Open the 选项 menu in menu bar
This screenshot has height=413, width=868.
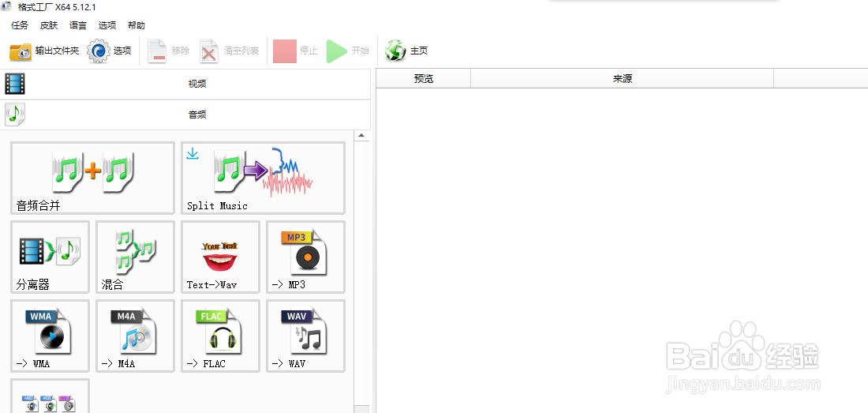pyautogui.click(x=107, y=25)
